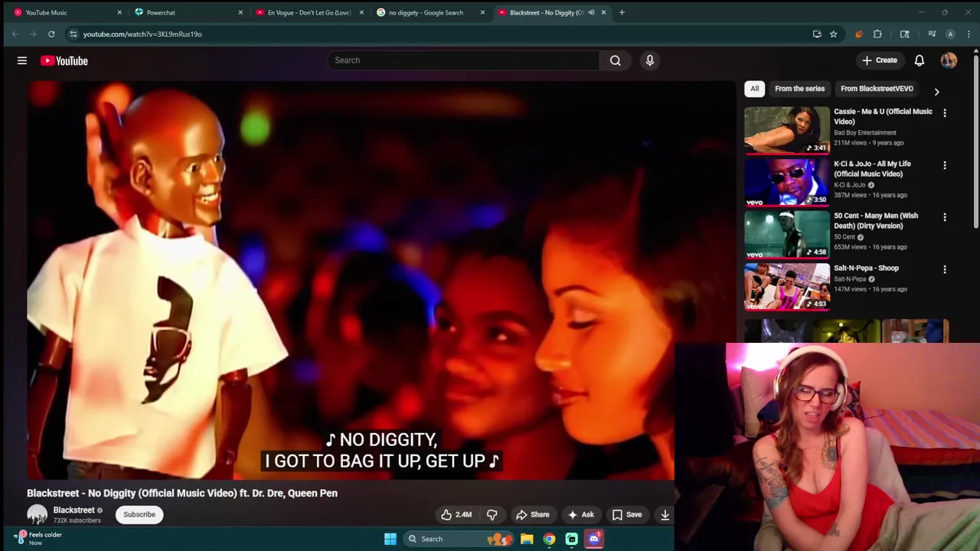
Task: Open the Feels colder weather widget
Action: (38, 539)
